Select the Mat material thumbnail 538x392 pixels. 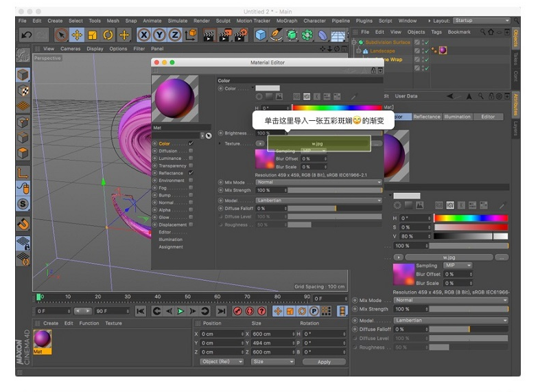coord(43,338)
